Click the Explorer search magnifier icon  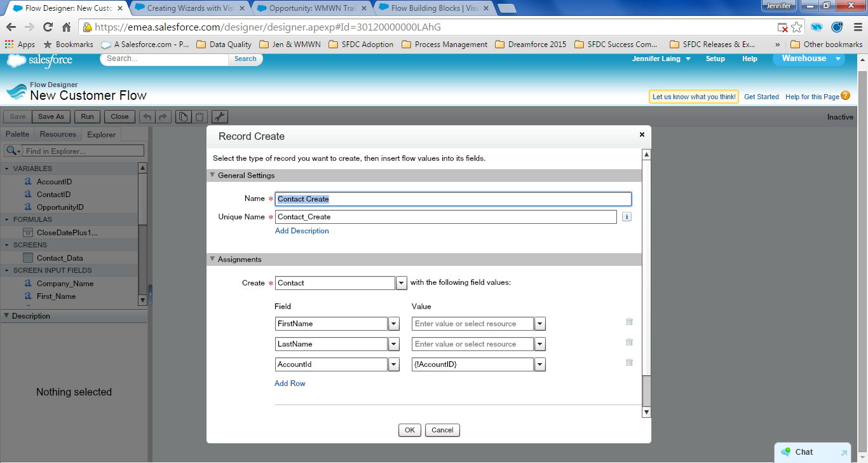click(12, 151)
